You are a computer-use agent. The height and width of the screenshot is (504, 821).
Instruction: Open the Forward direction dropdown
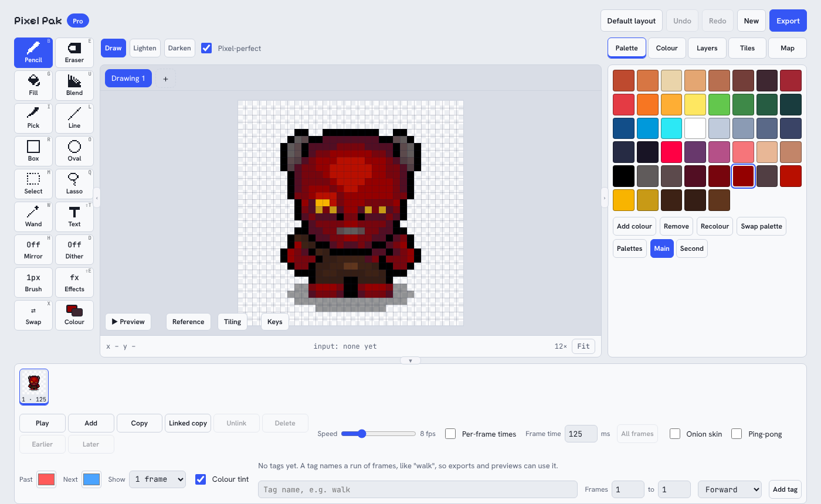[730, 489]
